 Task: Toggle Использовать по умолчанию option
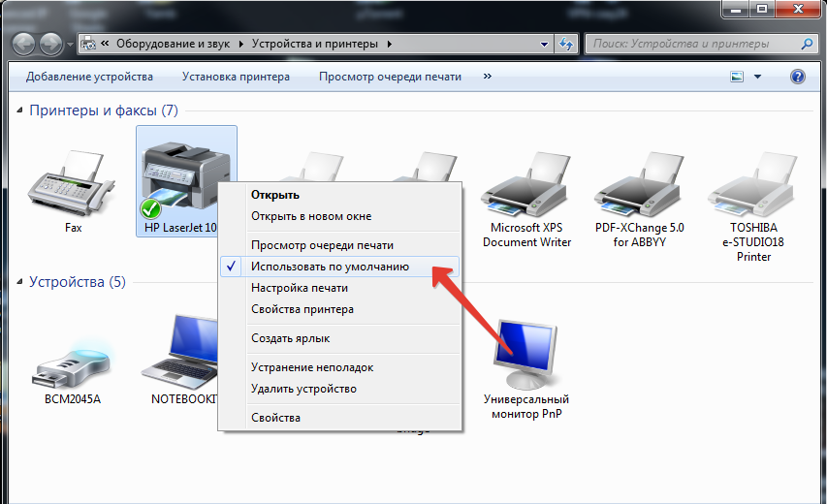point(339,267)
